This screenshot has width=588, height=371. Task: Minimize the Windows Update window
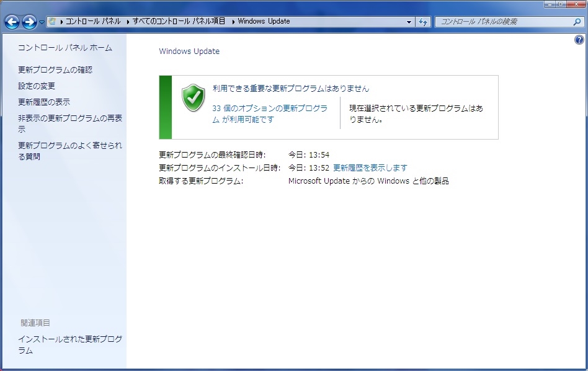tap(550, 4)
